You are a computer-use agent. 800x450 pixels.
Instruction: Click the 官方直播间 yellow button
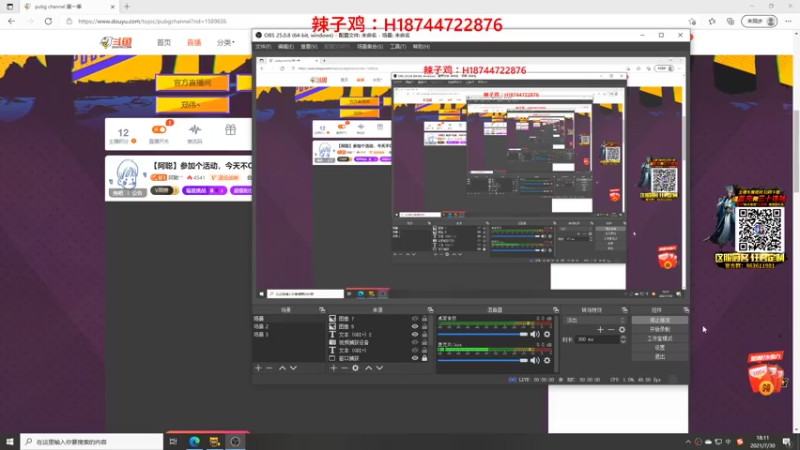pyautogui.click(x=192, y=83)
